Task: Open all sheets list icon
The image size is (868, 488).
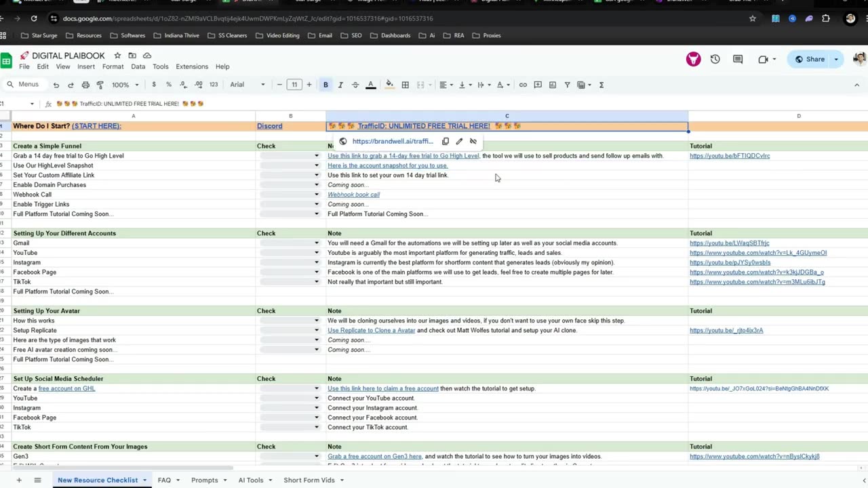Action: 37,480
